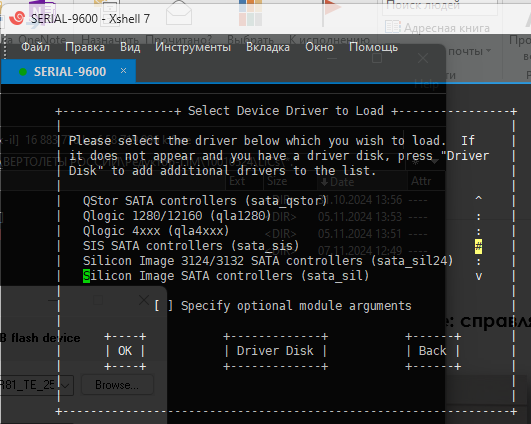531x424 pixels.
Task: Select SIS SATA controllers (sata_sis) driver
Action: click(x=191, y=246)
